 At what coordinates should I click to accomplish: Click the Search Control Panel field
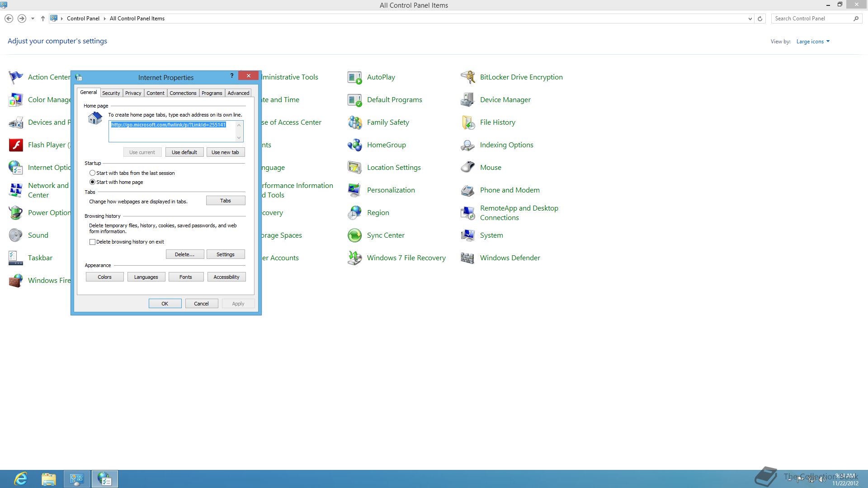(x=811, y=19)
